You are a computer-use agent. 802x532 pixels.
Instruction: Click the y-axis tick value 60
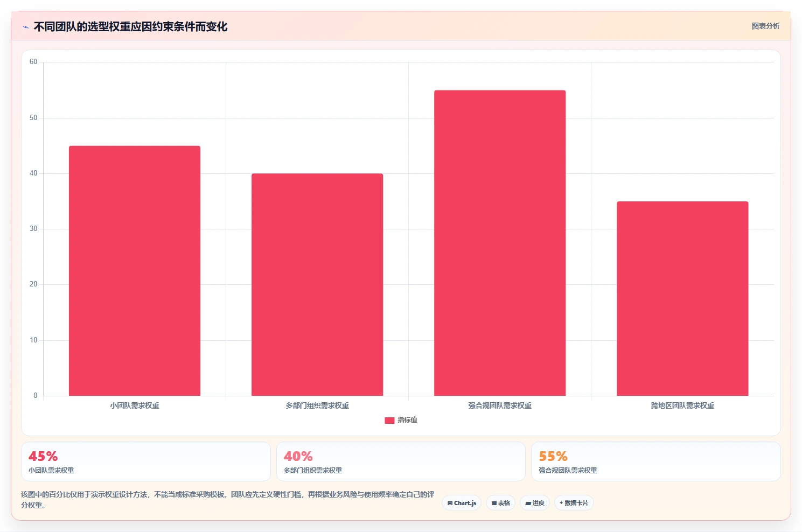pos(33,62)
